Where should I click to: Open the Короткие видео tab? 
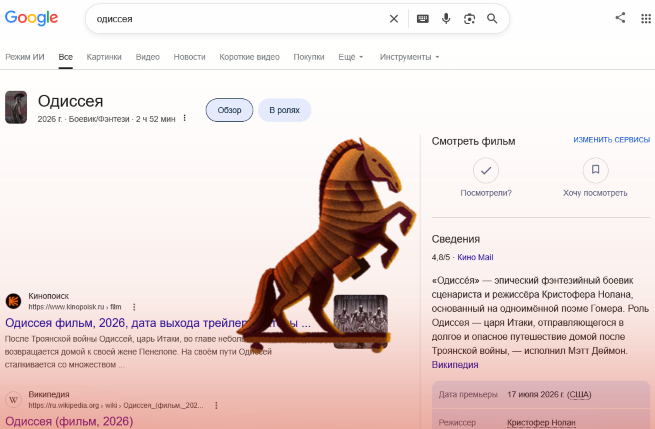(249, 57)
